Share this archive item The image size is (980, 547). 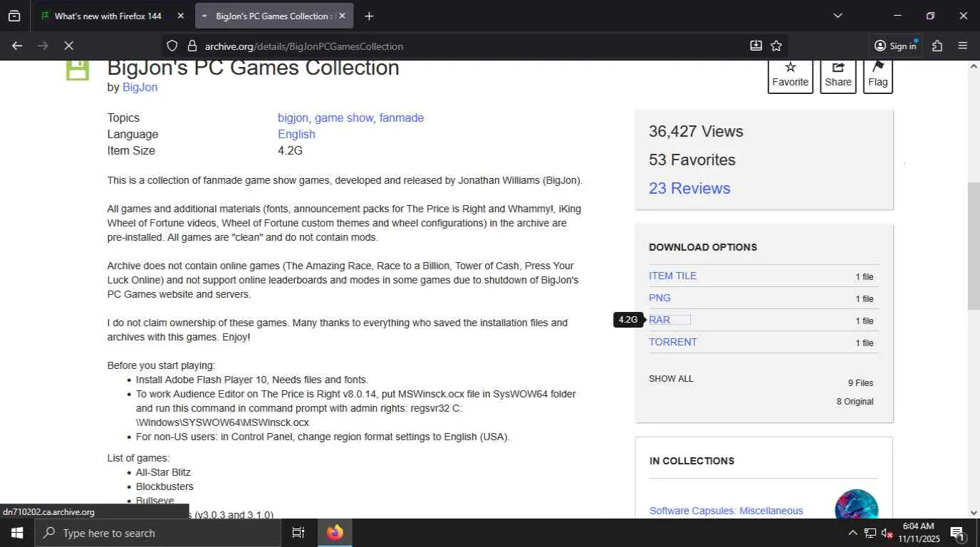tap(838, 75)
